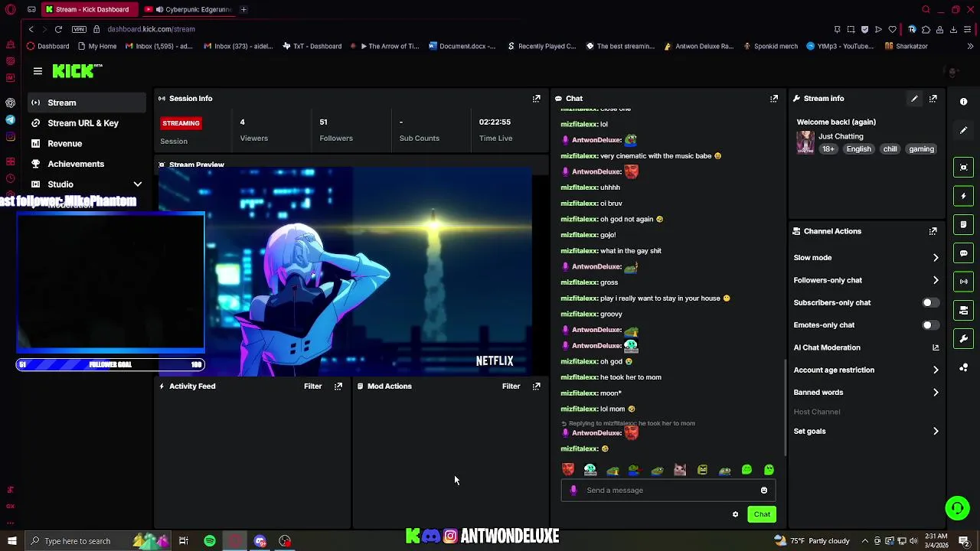Open AI Chat Moderation external link
The width and height of the screenshot is (980, 551).
pyautogui.click(x=936, y=347)
